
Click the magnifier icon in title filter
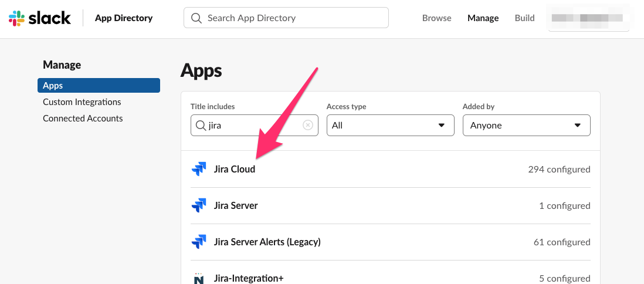point(201,126)
